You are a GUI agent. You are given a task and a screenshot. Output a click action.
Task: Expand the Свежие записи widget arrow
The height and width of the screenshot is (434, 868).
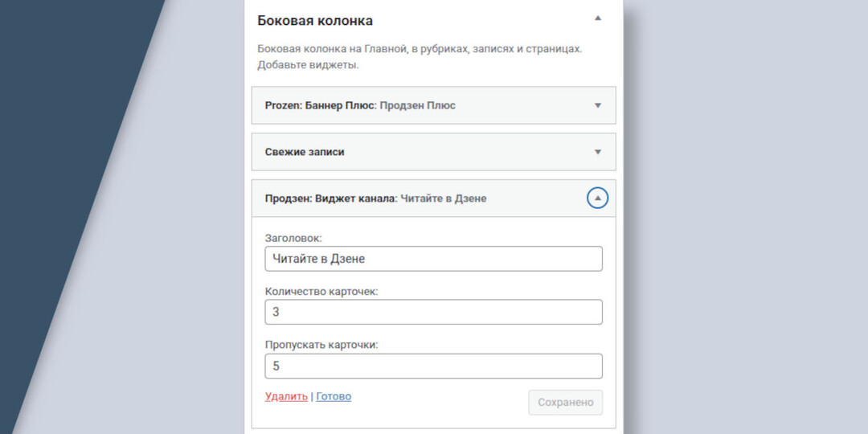click(597, 152)
